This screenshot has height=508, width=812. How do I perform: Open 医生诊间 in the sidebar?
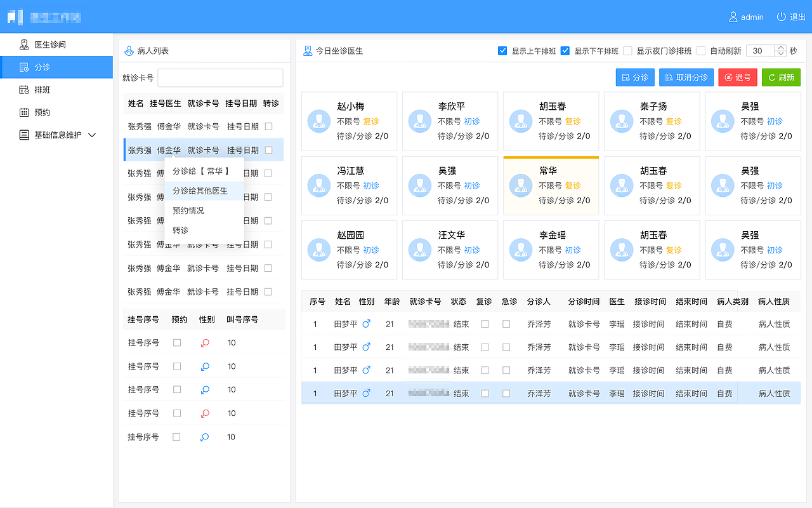point(56,44)
